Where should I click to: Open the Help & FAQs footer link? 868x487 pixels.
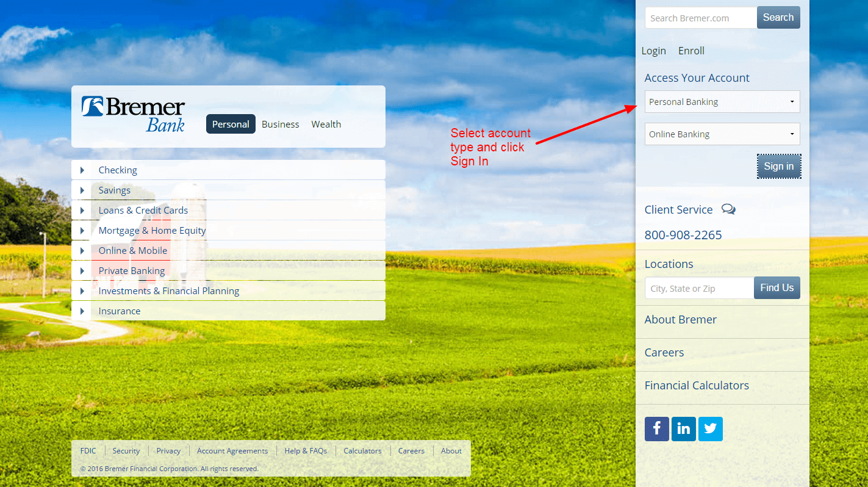pos(306,451)
